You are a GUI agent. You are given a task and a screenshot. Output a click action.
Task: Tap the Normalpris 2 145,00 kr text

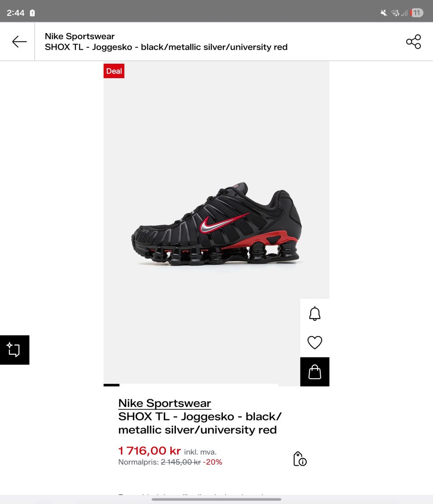tap(159, 462)
